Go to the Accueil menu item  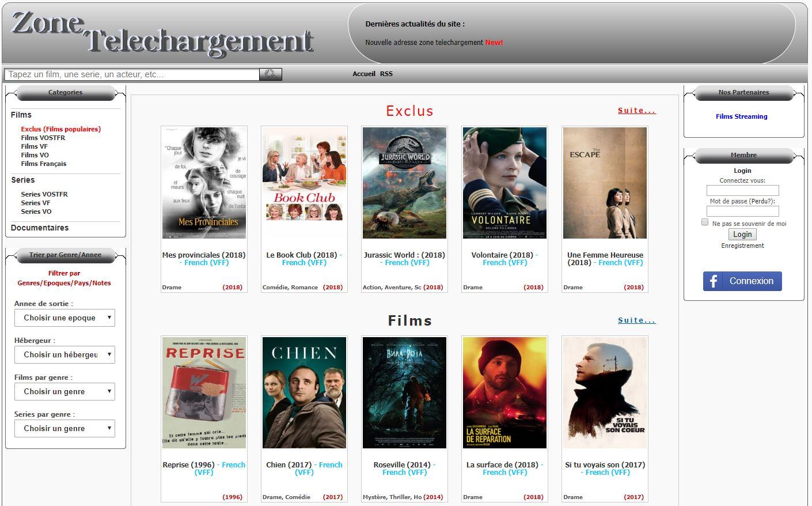(363, 74)
